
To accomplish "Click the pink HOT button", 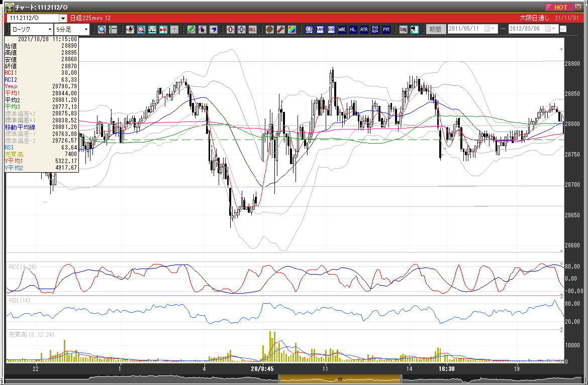I will 559,7.
